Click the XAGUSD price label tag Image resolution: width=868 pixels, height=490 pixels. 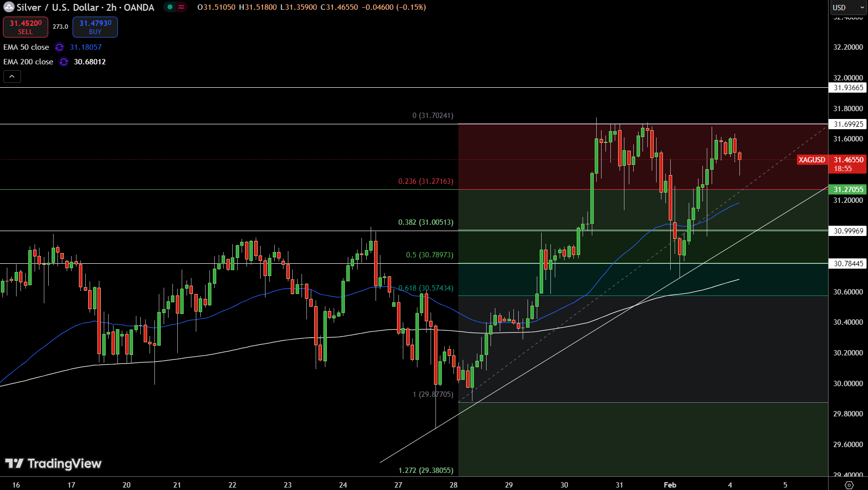pos(812,160)
